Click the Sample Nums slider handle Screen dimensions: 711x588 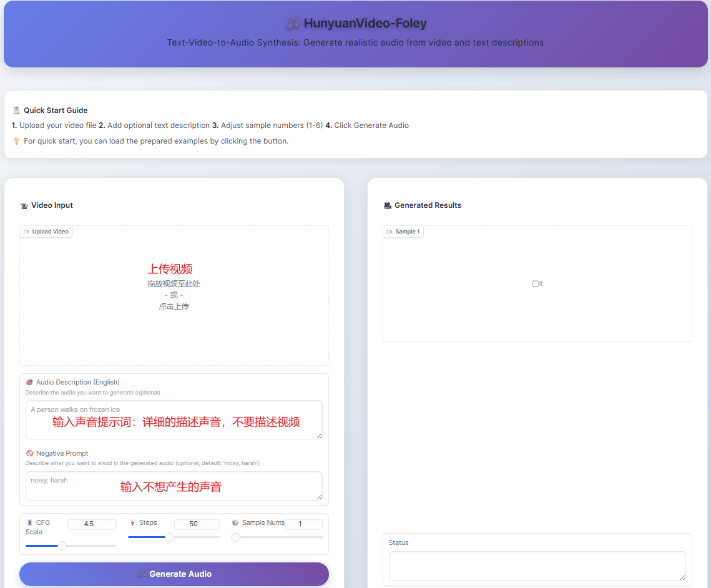pyautogui.click(x=235, y=537)
